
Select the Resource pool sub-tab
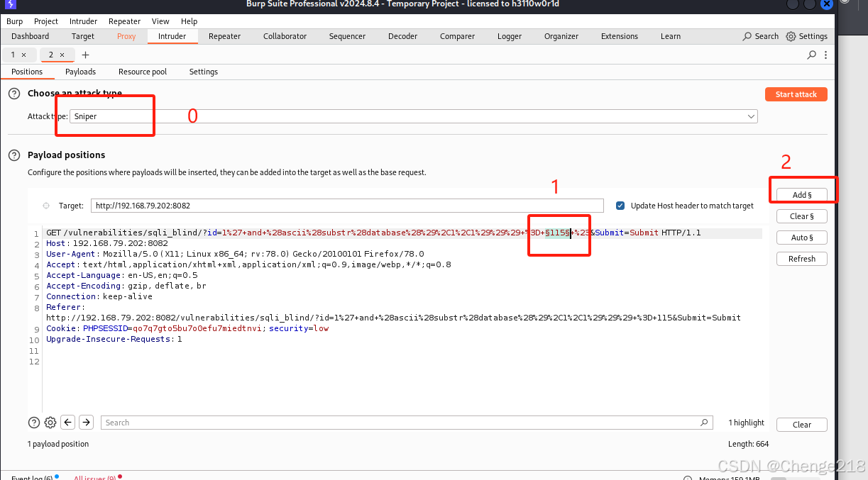(143, 72)
